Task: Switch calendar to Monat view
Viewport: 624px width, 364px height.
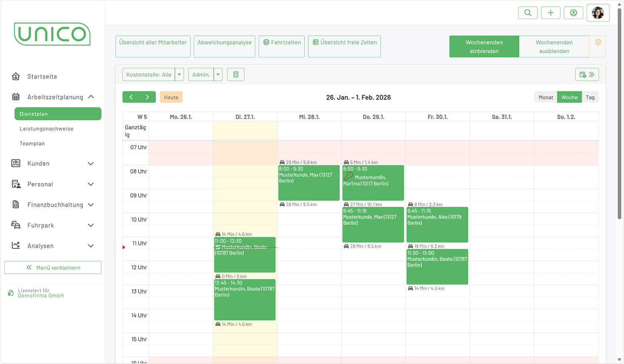Action: (545, 97)
